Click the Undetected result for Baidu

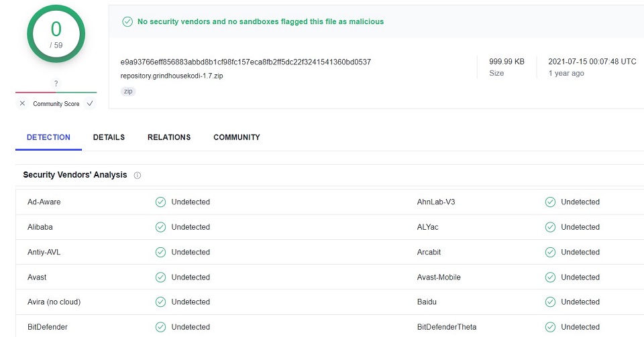click(x=580, y=302)
